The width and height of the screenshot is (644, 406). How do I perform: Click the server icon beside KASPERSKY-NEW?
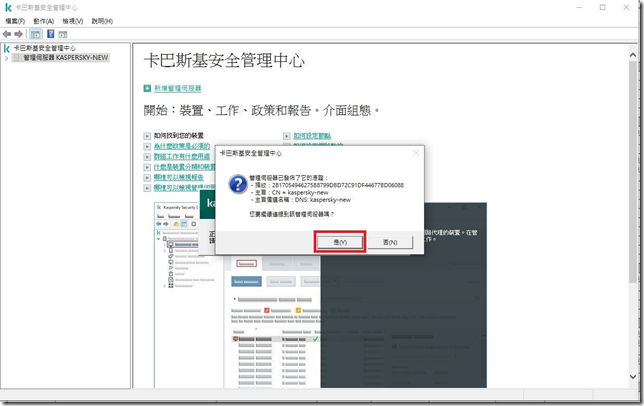point(16,57)
